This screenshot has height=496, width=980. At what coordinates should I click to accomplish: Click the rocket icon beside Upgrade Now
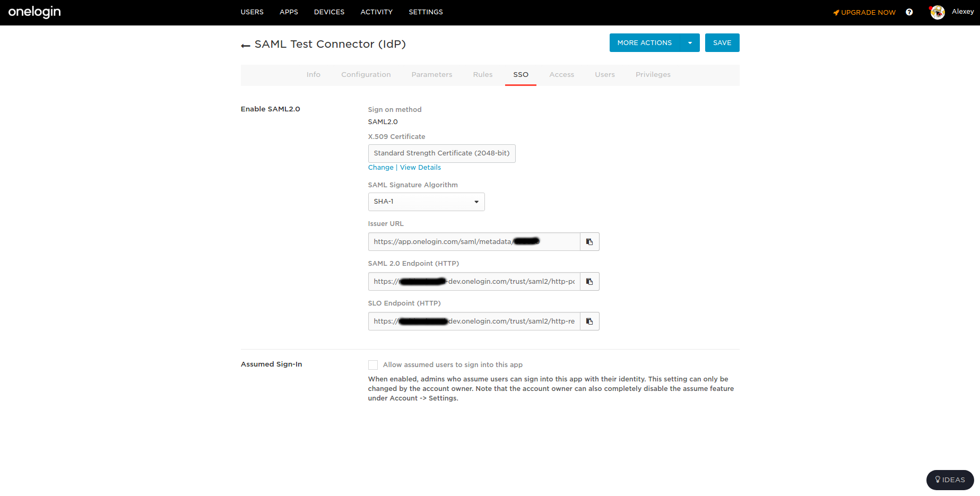836,13
